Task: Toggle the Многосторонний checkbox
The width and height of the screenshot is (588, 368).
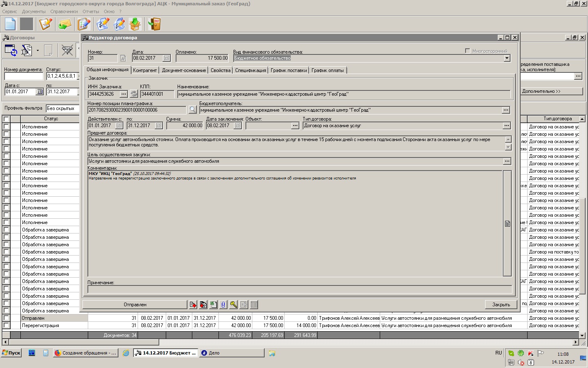Action: (x=468, y=51)
